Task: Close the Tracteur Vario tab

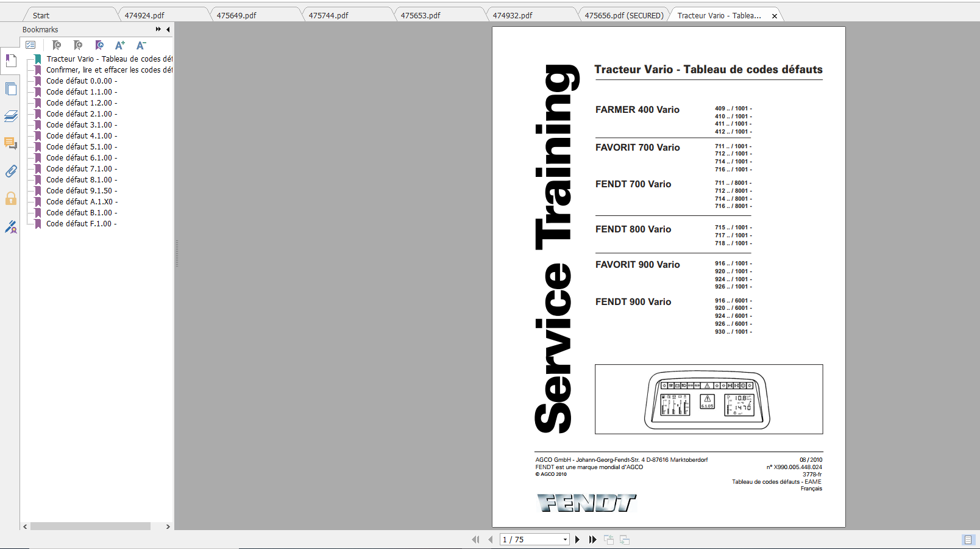Action: 775,16
